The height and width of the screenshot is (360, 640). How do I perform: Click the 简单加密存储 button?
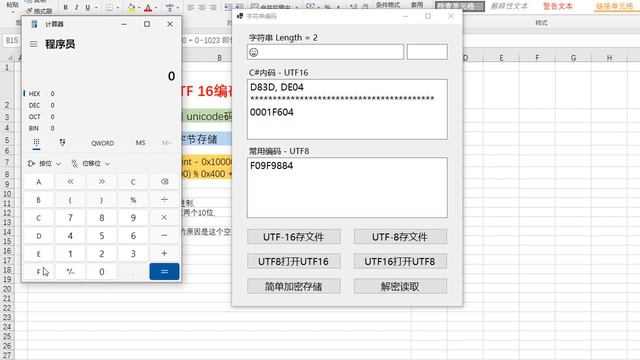[x=293, y=287]
